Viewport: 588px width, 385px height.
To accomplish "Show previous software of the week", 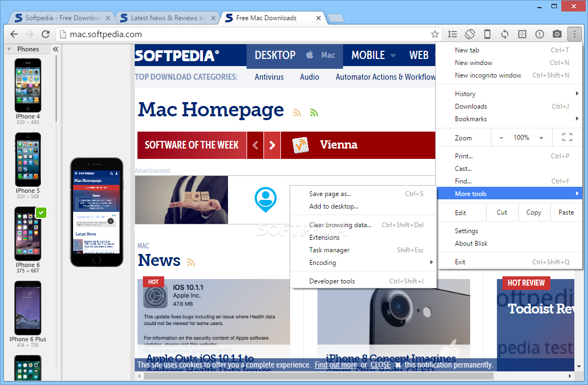I will (x=255, y=145).
